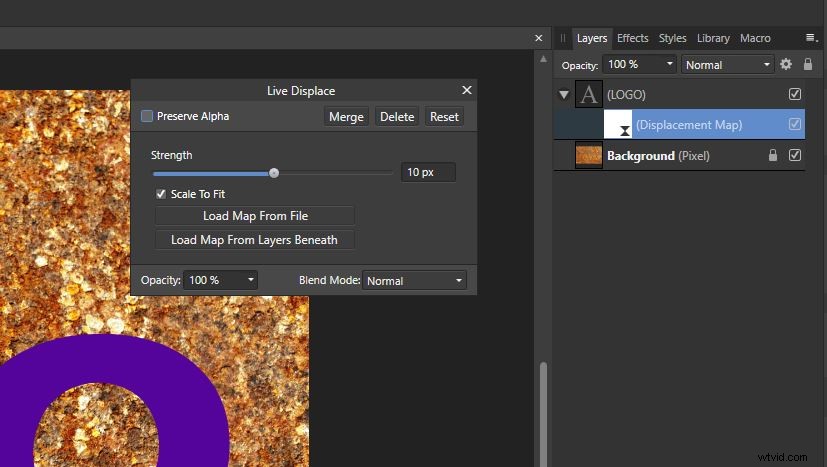Select the (LOGO) layer name
Screen dimensions: 827x467
[626, 94]
